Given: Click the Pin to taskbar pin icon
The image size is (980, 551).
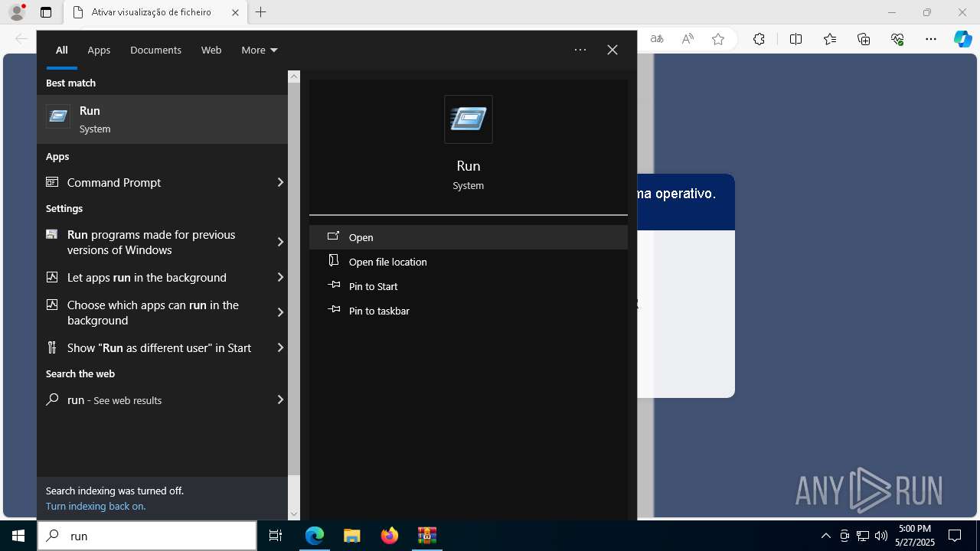Looking at the screenshot, I should [334, 310].
